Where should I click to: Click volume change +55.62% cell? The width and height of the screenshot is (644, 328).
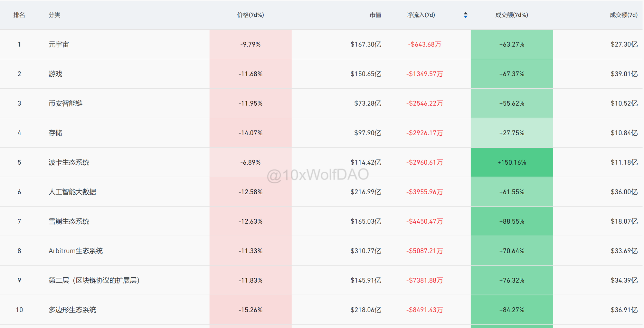512,103
